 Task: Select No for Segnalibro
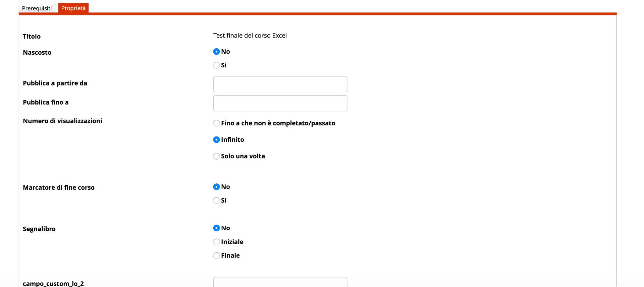pyautogui.click(x=216, y=228)
